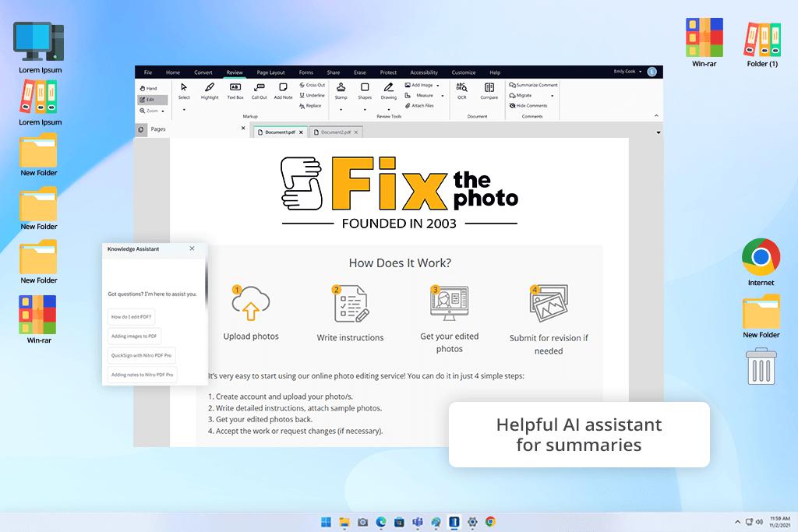This screenshot has width=798, height=532.
Task: Click "Adding images to PDF" suggestion
Action: click(134, 336)
